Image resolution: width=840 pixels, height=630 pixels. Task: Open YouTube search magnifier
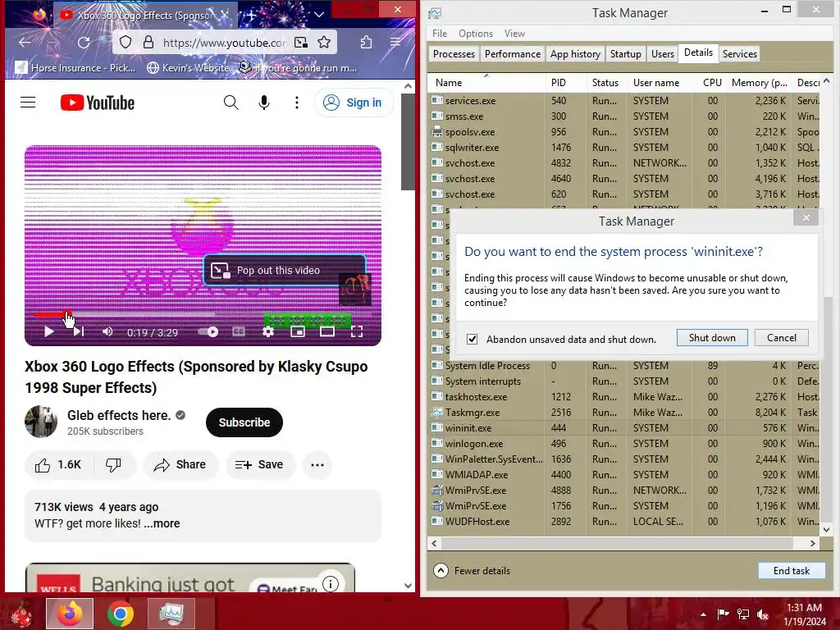coord(231,103)
